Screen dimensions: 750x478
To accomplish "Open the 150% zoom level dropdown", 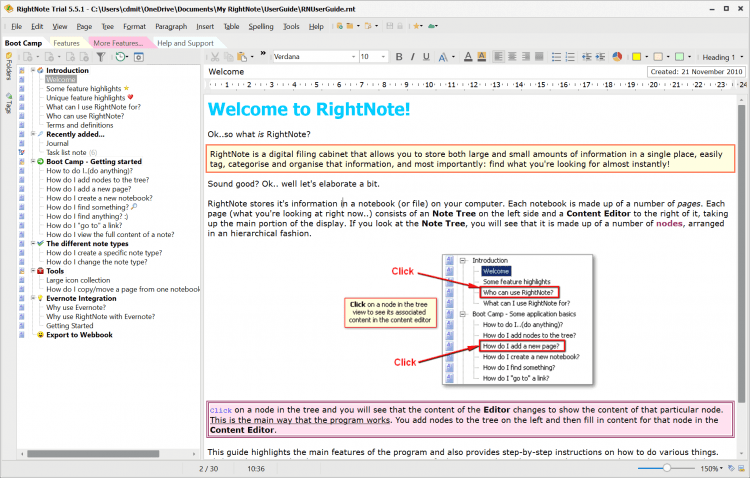I will click(x=712, y=468).
